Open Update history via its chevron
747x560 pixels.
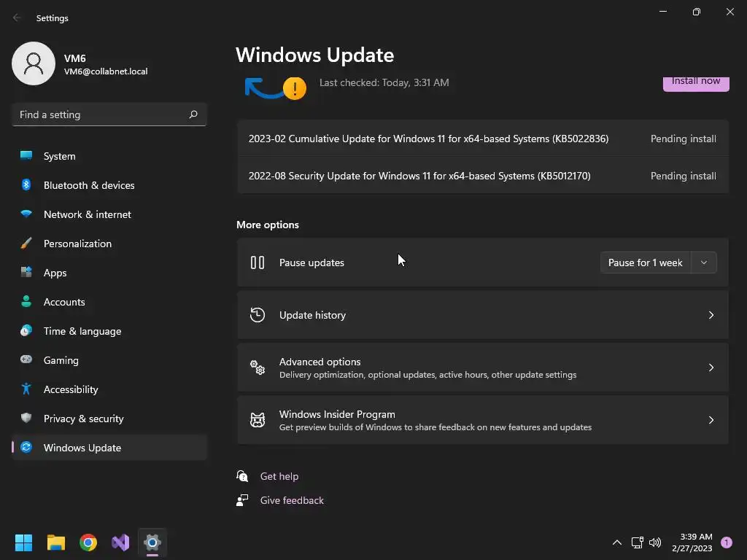point(711,315)
